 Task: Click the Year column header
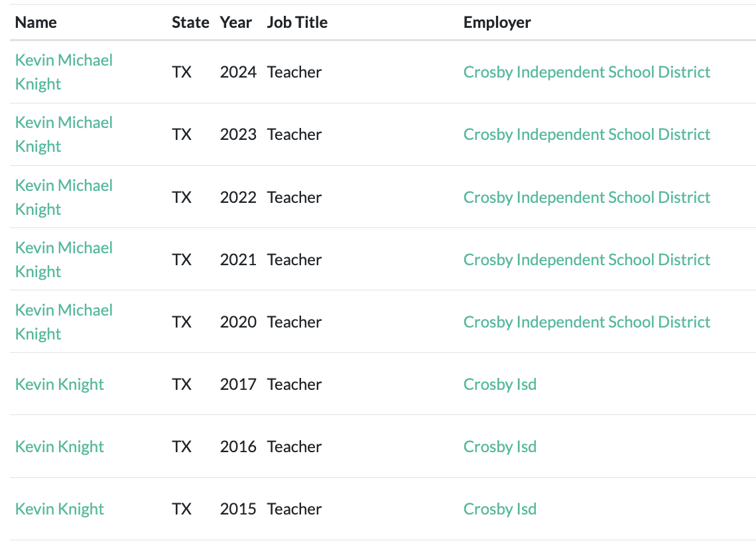pyautogui.click(x=236, y=22)
